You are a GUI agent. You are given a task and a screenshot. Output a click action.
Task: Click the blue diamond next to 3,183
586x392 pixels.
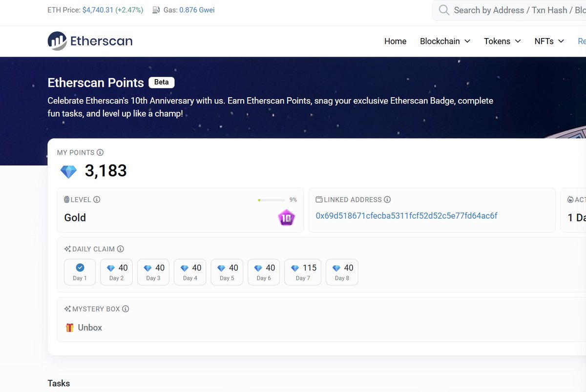coord(68,171)
